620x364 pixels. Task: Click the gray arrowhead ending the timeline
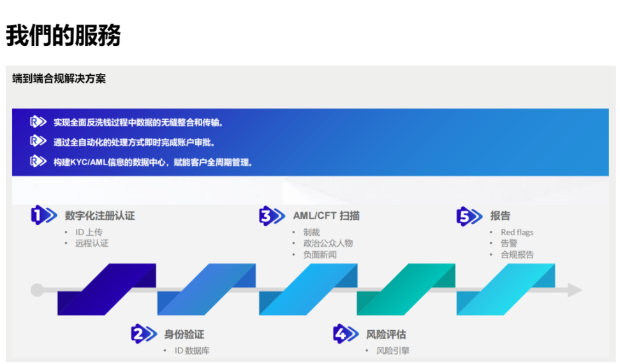pos(575,289)
